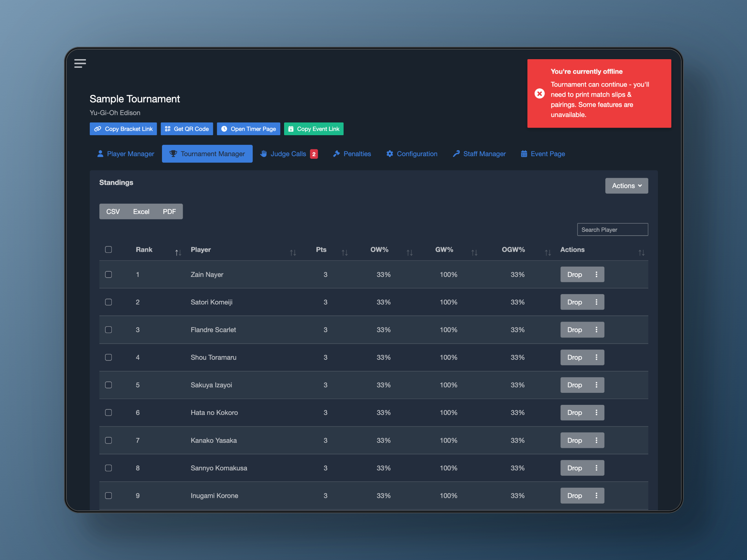Open three-dot menu for Sakuya Izayoi
Screen dimensions: 747x560
596,385
